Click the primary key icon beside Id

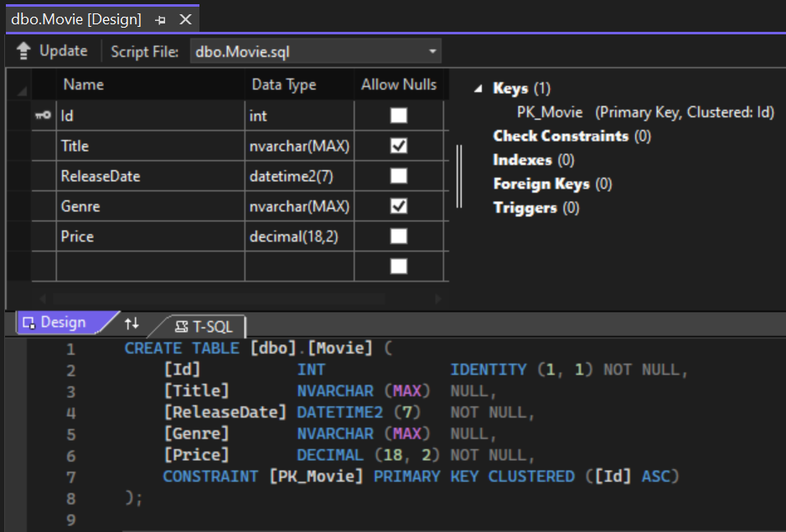[43, 116]
